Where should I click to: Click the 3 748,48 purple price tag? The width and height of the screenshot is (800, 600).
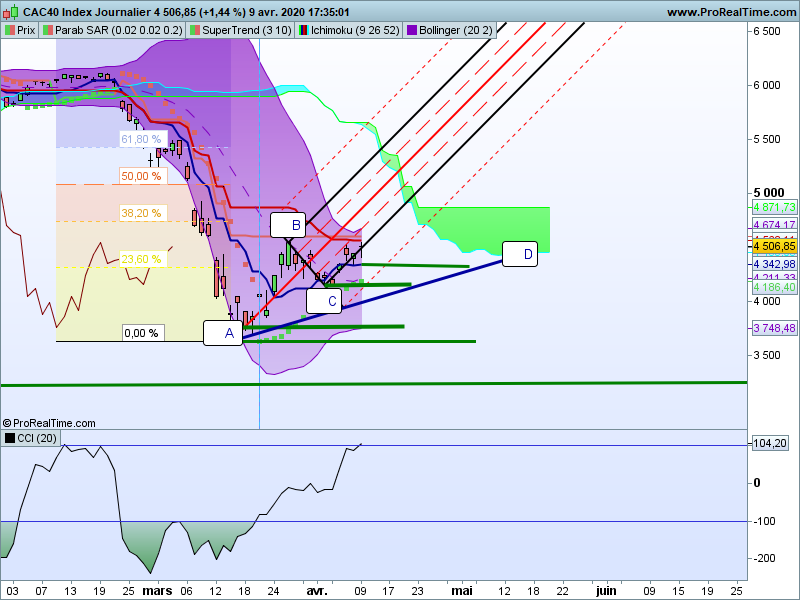[774, 328]
